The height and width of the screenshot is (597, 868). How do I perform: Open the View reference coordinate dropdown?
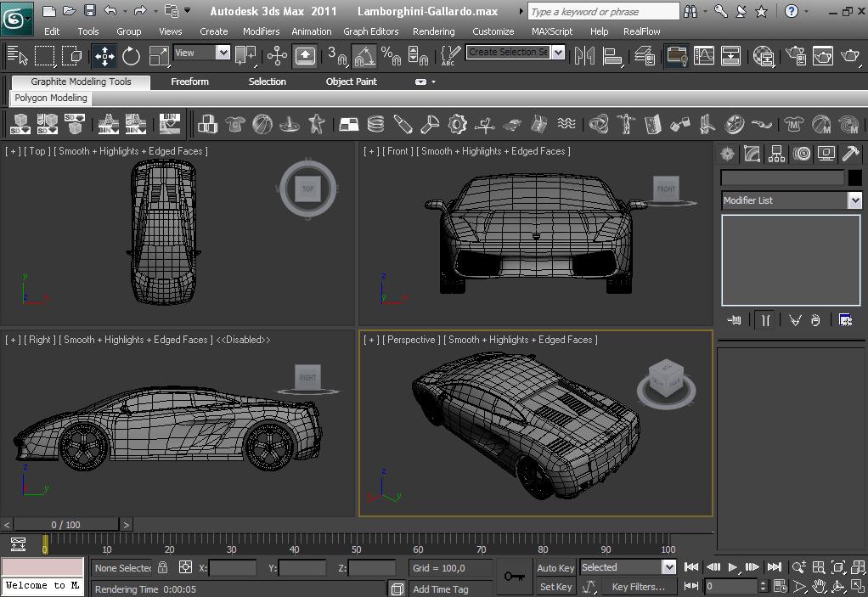223,53
